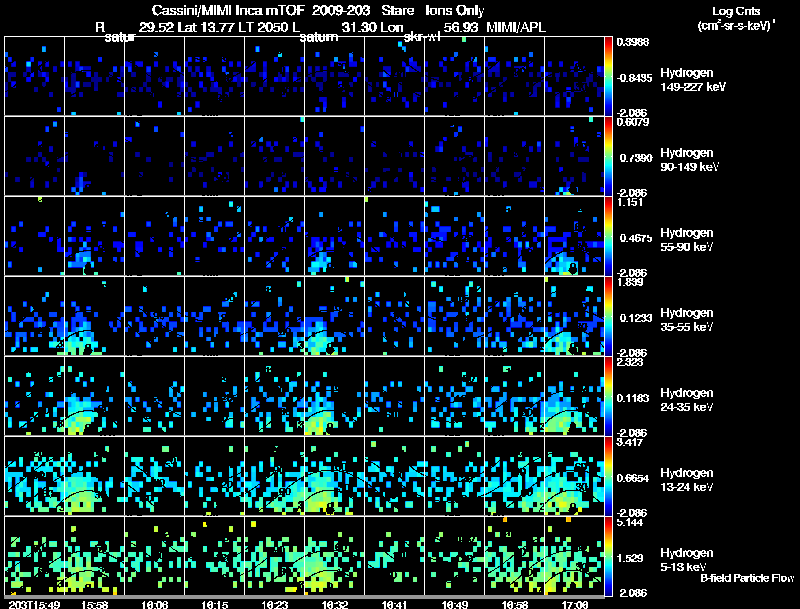Select the Hydrogen 35-55 keV label
This screenshot has height=609, width=800.
(687, 320)
